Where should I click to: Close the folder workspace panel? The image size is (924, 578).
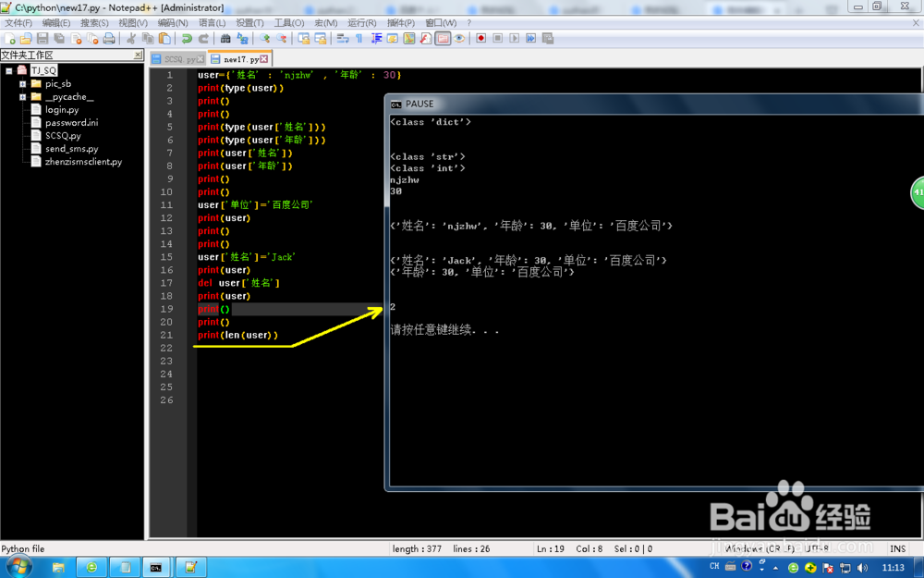click(139, 55)
